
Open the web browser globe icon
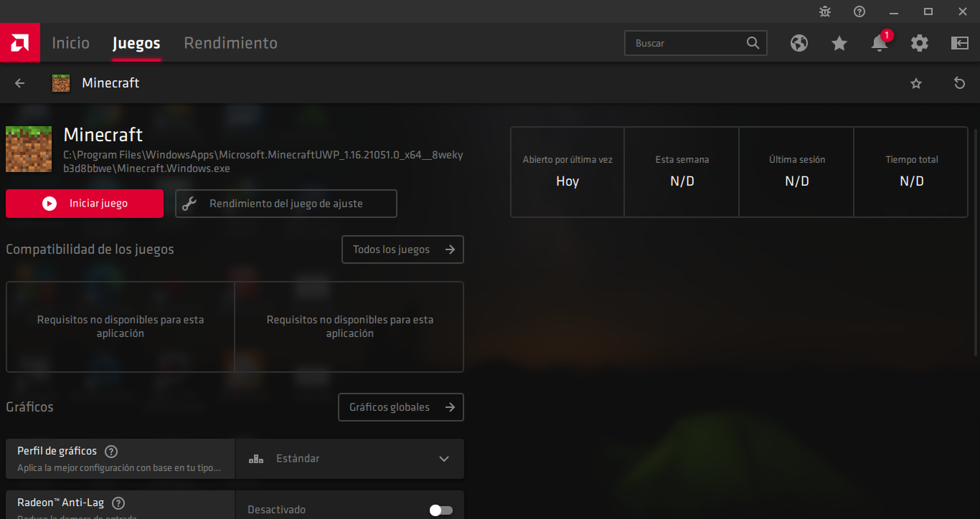tap(799, 43)
